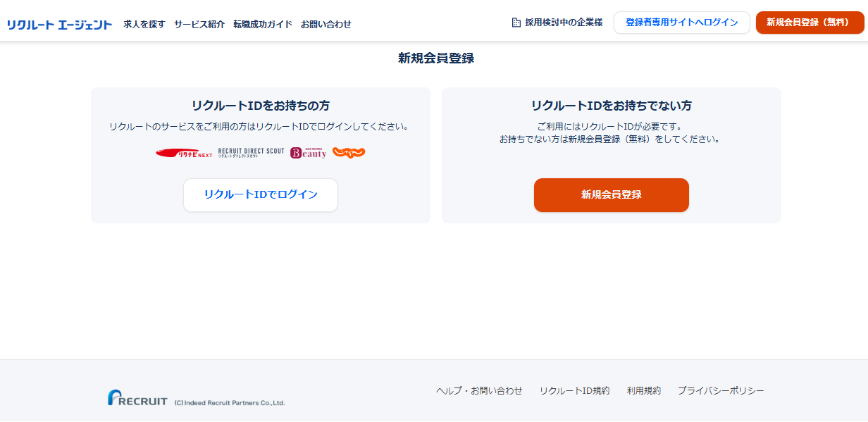Image resolution: width=868 pixels, height=422 pixels.
Task: Open プライバシーポリシー footer link
Action: (x=721, y=390)
